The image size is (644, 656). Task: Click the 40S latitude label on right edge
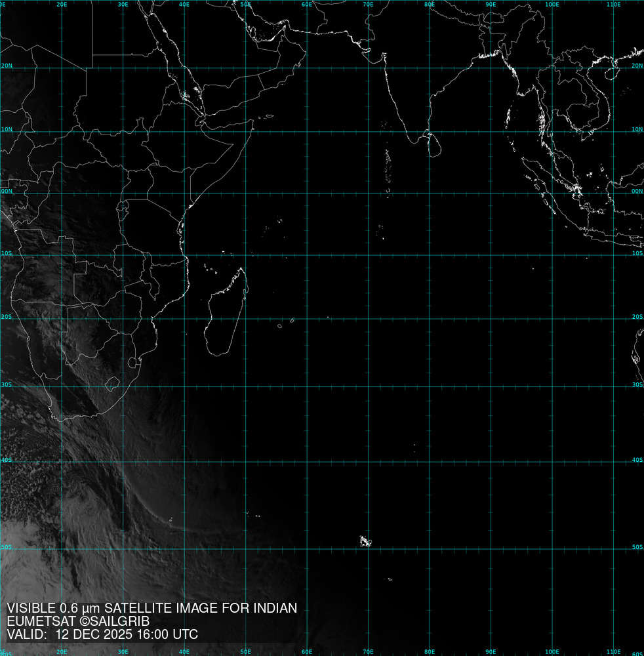[x=637, y=460]
